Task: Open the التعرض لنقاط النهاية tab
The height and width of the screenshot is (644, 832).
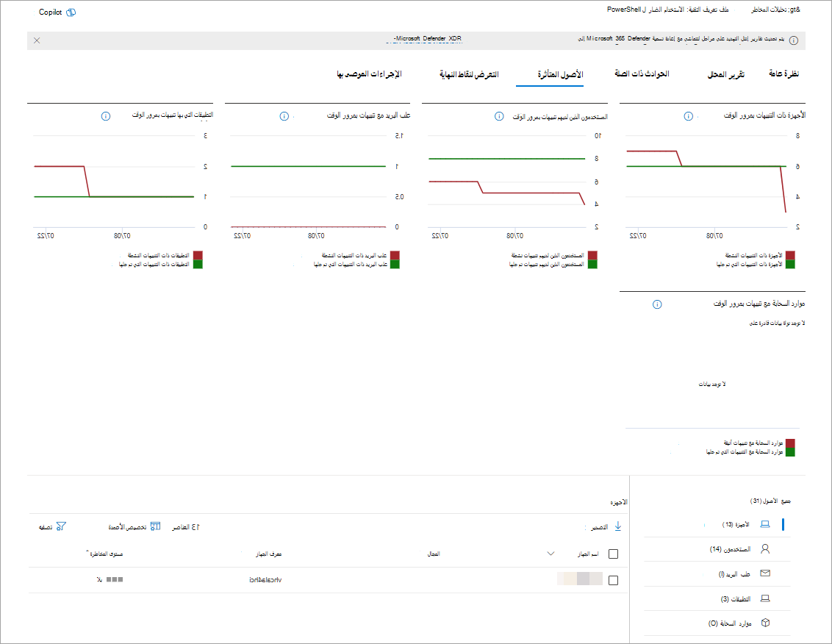Action: click(x=468, y=74)
